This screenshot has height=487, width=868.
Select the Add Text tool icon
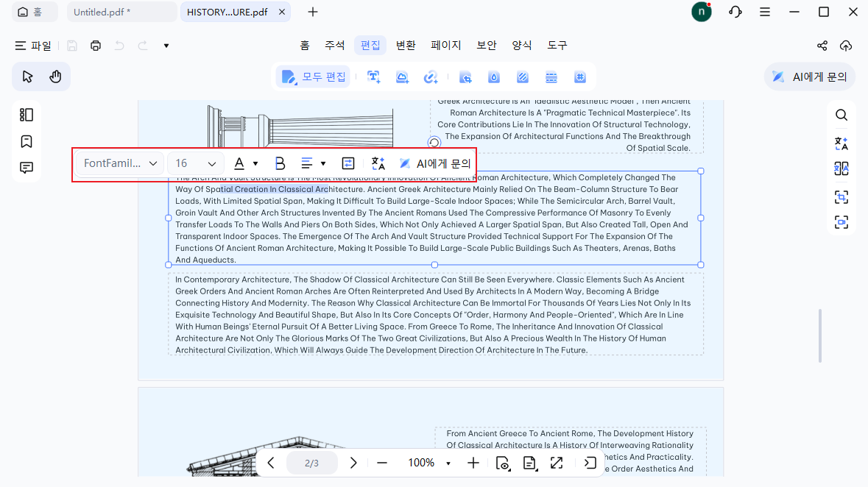click(x=374, y=77)
